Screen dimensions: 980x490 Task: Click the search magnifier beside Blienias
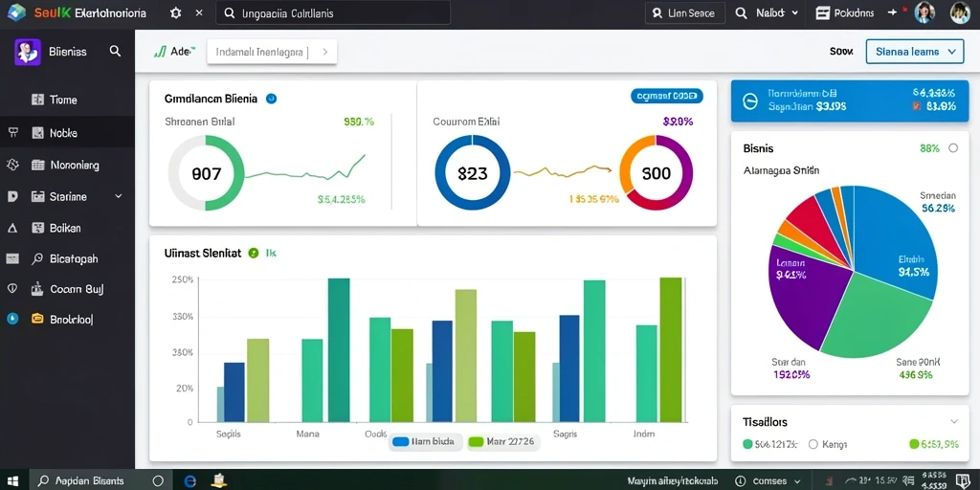pyautogui.click(x=115, y=52)
